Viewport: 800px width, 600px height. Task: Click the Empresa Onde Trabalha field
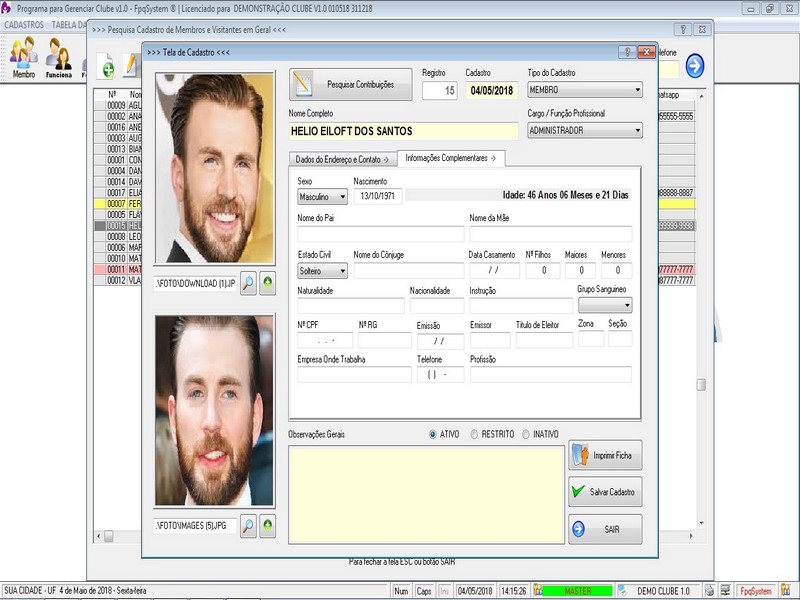pos(354,374)
